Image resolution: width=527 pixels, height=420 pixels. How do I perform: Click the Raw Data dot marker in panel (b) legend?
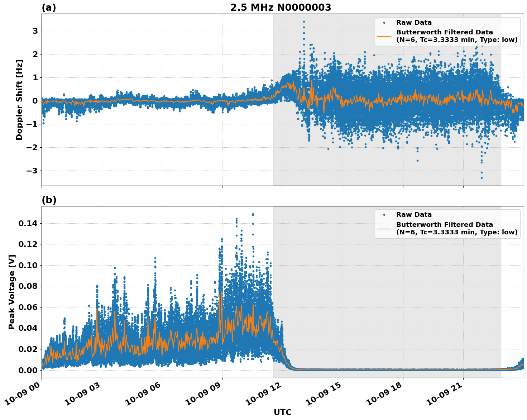click(384, 215)
